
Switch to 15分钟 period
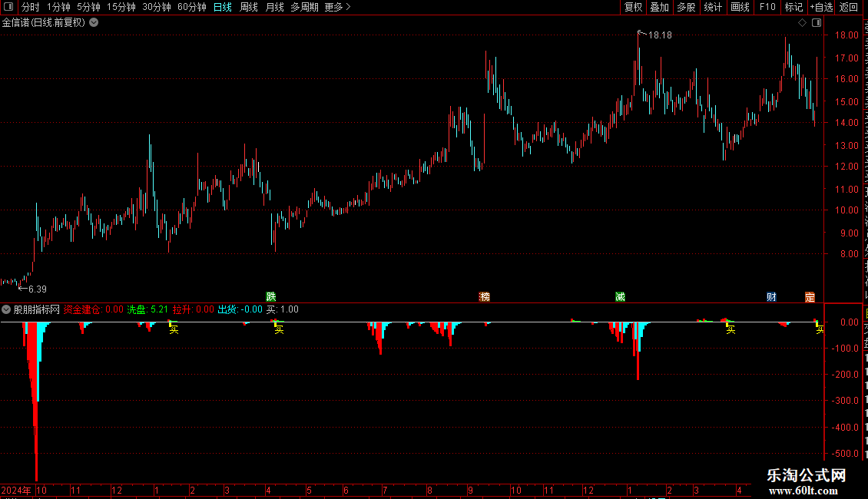121,7
